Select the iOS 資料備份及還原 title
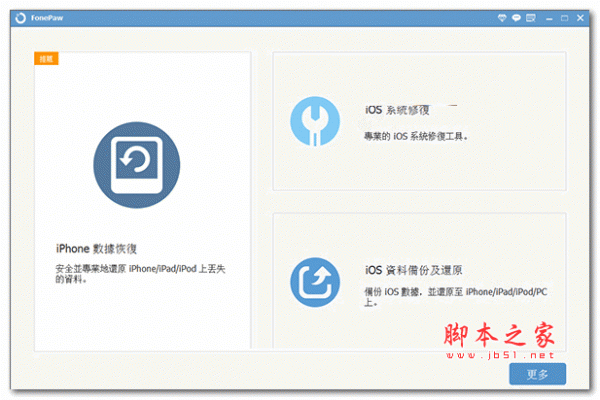 (x=414, y=270)
